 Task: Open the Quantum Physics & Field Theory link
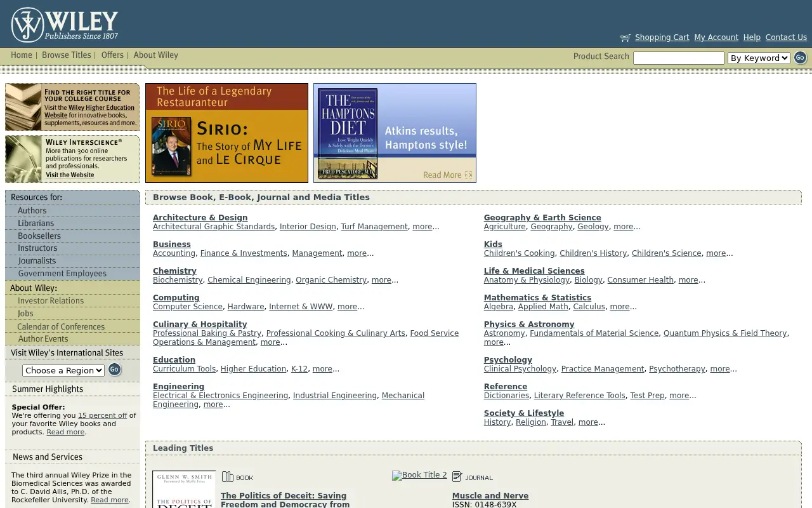[x=725, y=333]
